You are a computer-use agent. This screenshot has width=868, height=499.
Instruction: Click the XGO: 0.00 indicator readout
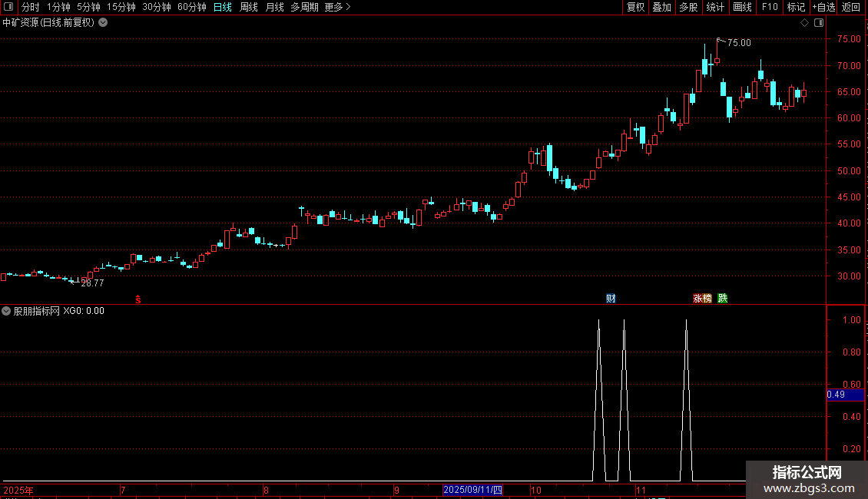84,311
